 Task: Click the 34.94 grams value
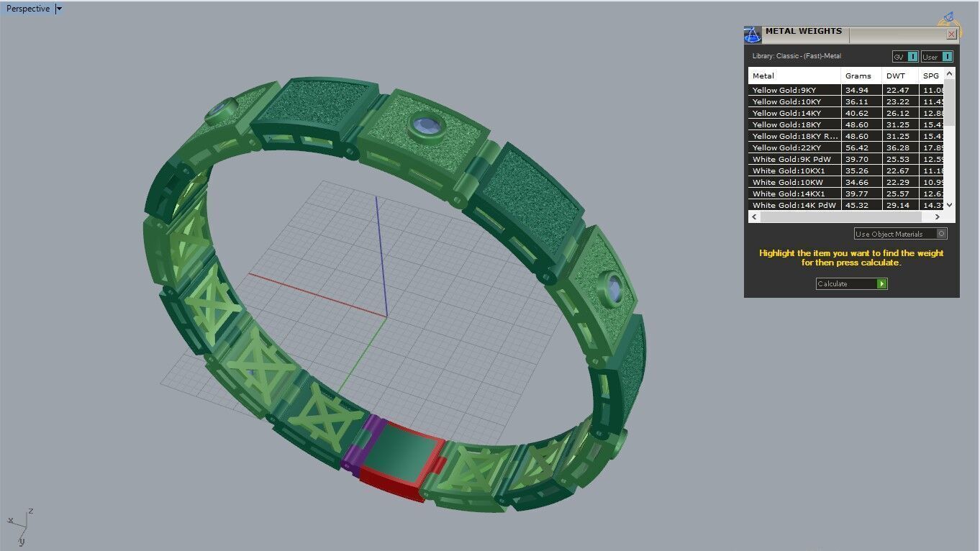click(x=856, y=90)
